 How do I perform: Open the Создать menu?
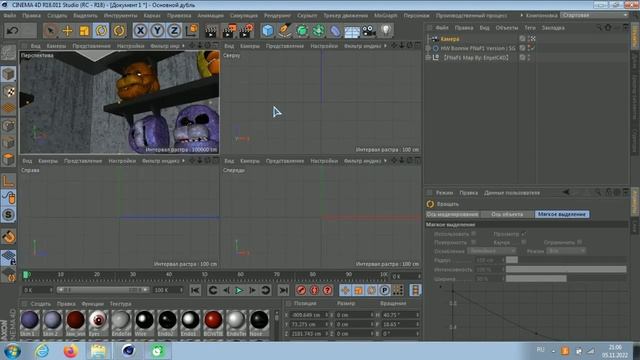57,16
